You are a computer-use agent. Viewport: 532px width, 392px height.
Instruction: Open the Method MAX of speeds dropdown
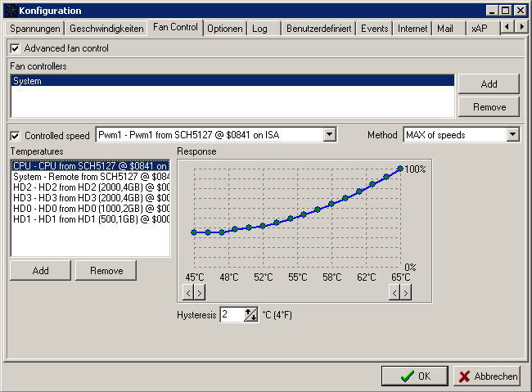pos(512,134)
